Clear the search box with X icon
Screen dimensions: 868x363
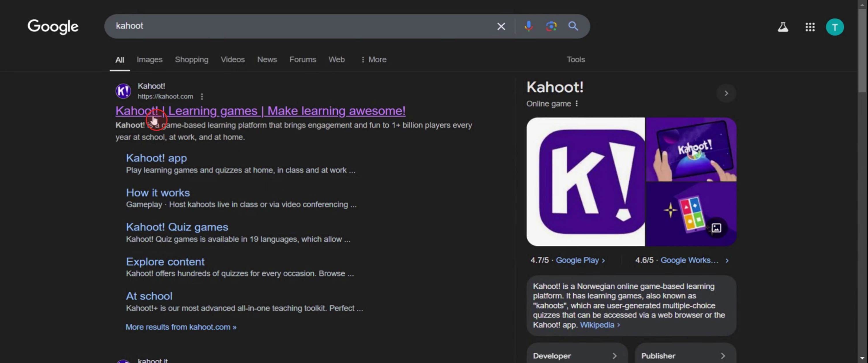pos(501,26)
